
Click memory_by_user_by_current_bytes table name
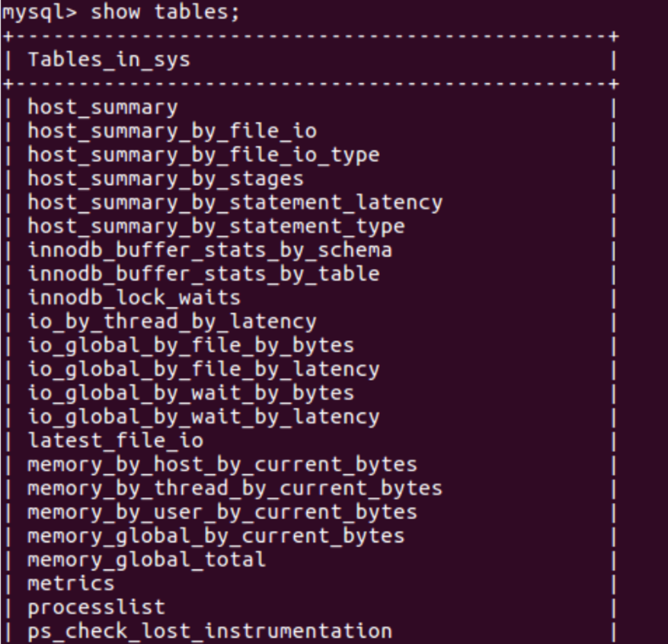click(x=222, y=513)
